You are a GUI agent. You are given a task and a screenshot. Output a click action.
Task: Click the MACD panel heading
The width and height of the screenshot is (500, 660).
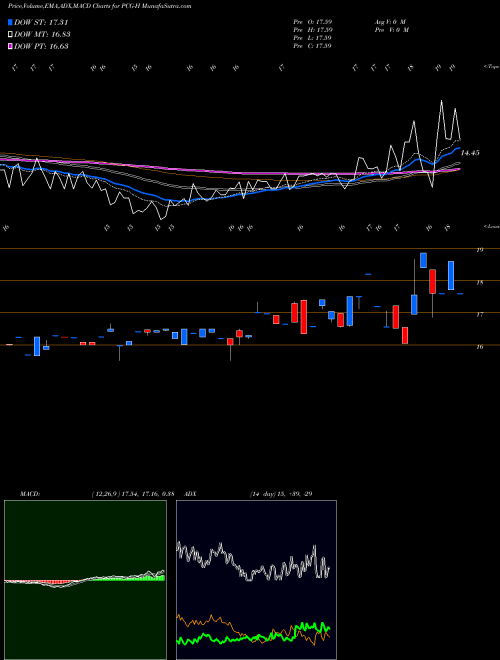click(29, 494)
